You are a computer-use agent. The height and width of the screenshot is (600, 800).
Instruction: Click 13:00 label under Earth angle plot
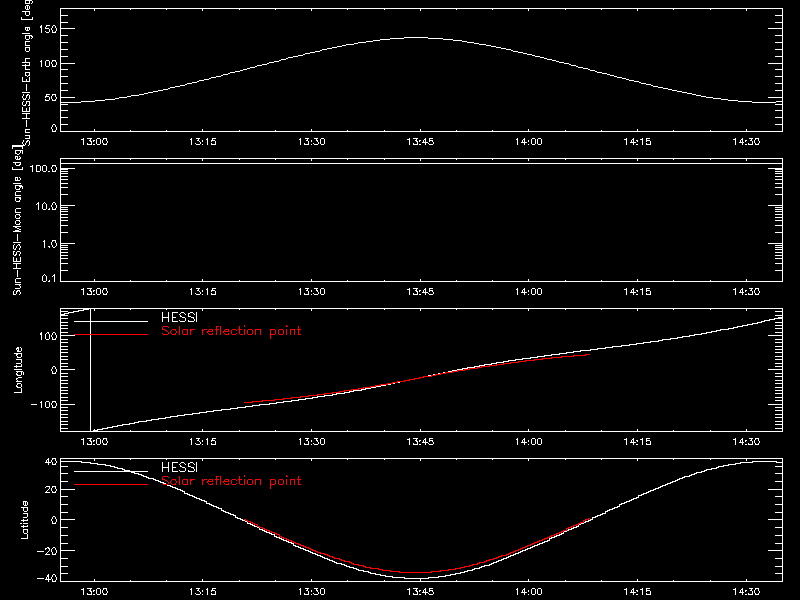pos(94,141)
